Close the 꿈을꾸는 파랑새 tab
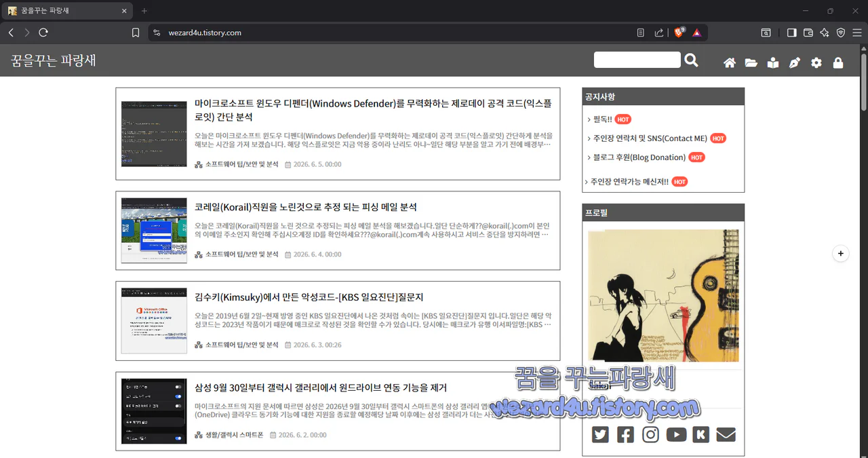The height and width of the screenshot is (458, 868). (x=124, y=11)
